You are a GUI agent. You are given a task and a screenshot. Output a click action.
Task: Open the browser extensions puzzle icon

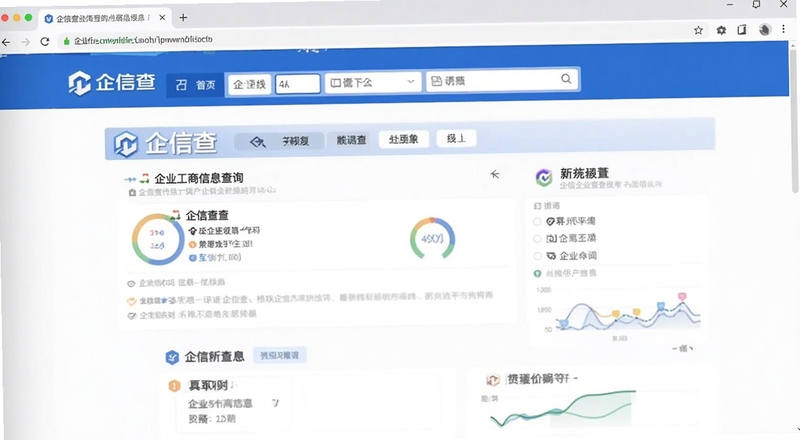pyautogui.click(x=721, y=30)
